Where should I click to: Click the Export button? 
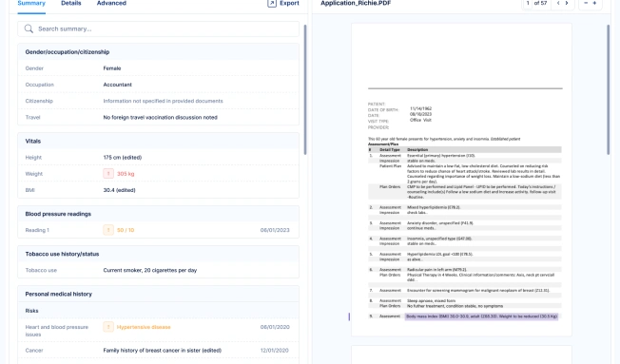[283, 3]
